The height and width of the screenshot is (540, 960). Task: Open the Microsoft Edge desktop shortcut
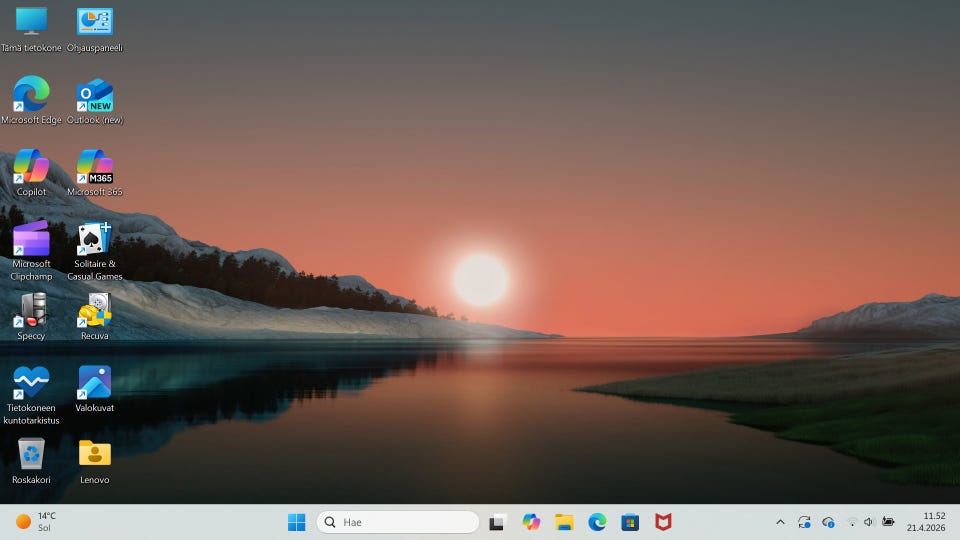click(x=31, y=95)
